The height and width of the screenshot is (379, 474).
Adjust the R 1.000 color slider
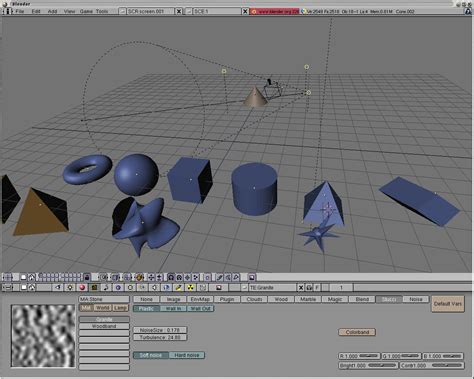pos(359,356)
